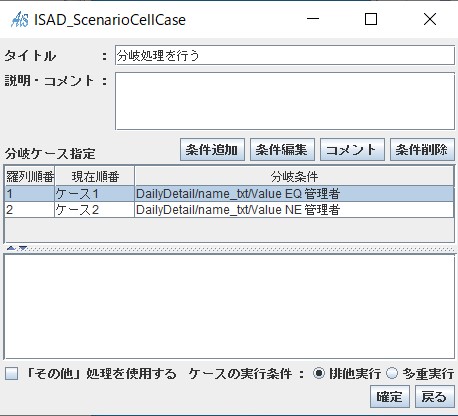458x416 pixels.
Task: Open the コメント button
Action: 352,150
